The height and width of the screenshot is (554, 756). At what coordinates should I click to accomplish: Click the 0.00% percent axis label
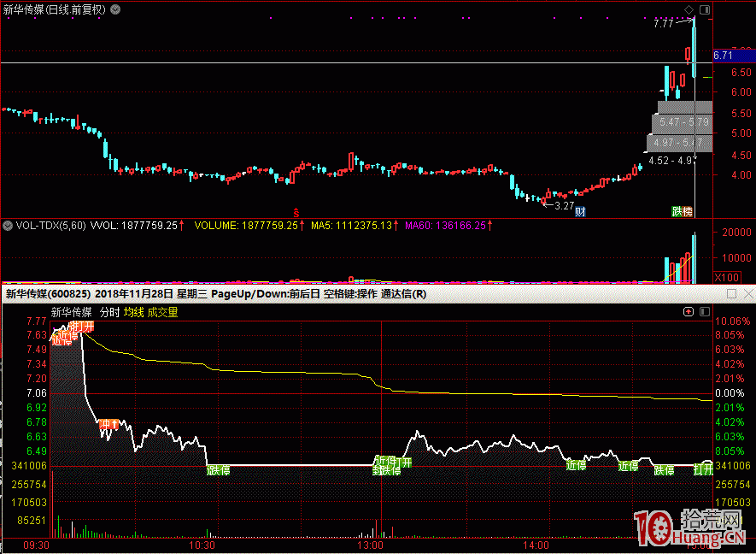click(730, 393)
